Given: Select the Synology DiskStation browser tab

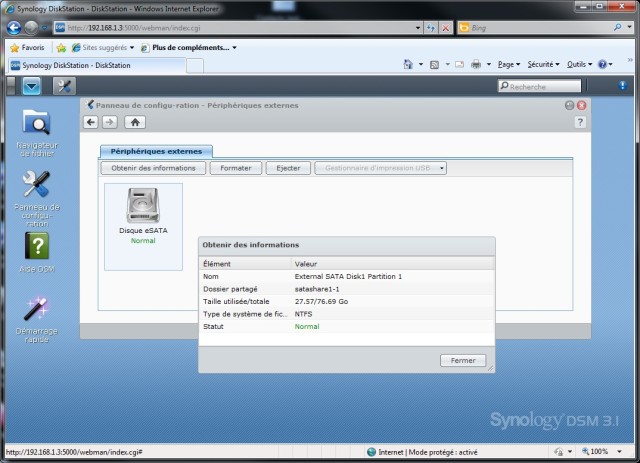Looking at the screenshot, I should tap(96, 65).
